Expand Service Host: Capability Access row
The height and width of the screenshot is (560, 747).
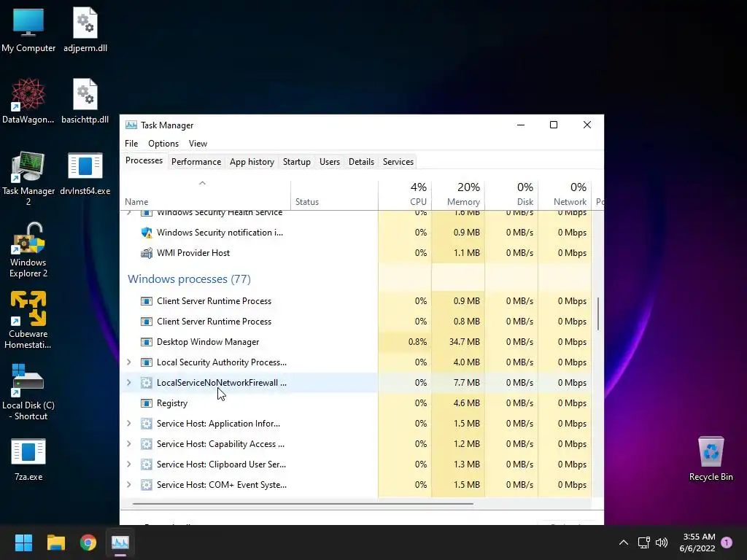tap(128, 444)
